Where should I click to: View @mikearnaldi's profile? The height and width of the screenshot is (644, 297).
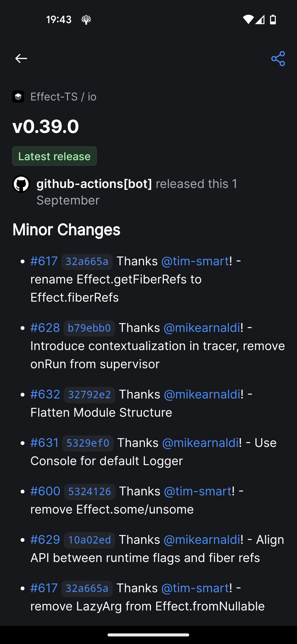[201, 328]
